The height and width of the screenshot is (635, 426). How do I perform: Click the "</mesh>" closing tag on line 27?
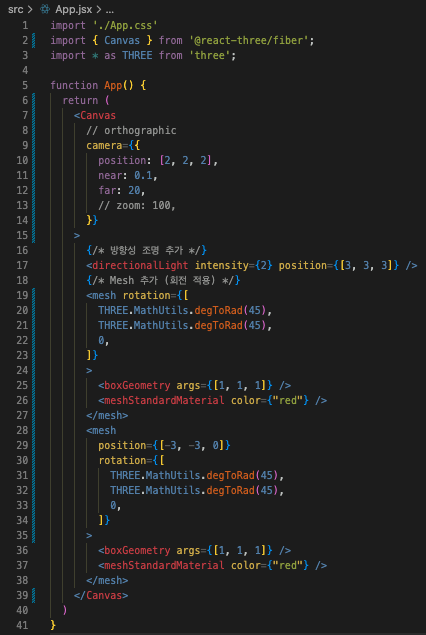tap(107, 415)
